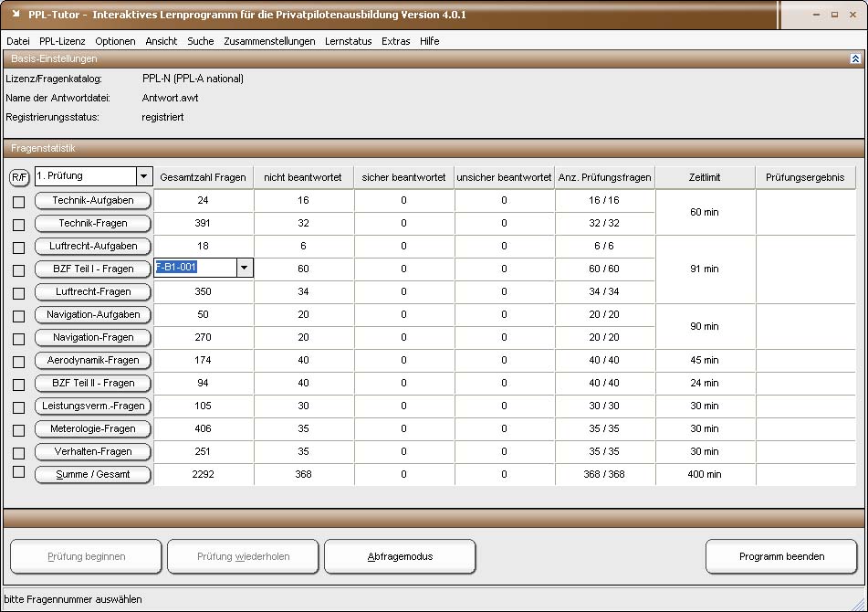Viewport: 868px width, 612px height.
Task: Select the total questions value 2292
Action: (x=204, y=475)
